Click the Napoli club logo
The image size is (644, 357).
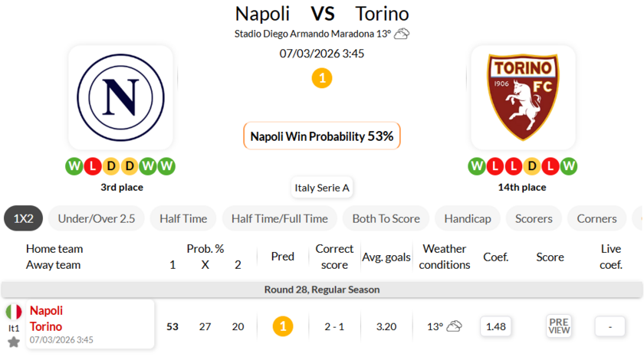pyautogui.click(x=120, y=97)
